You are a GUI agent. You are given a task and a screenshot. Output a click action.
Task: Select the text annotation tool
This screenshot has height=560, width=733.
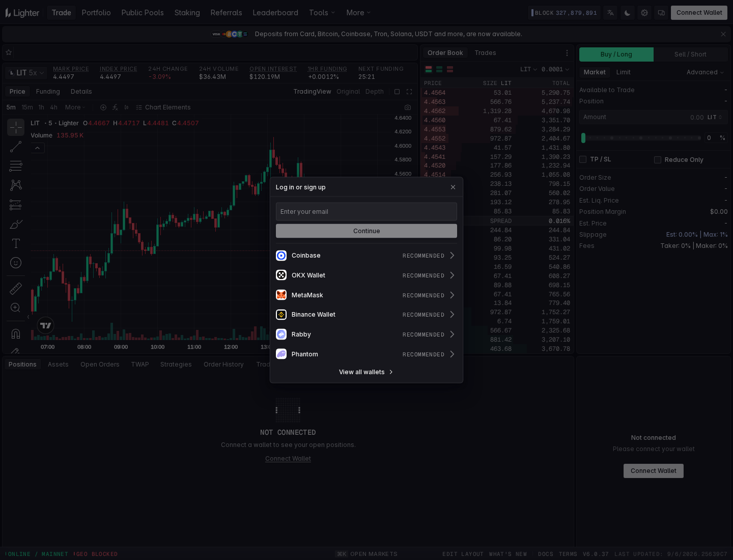click(x=16, y=243)
